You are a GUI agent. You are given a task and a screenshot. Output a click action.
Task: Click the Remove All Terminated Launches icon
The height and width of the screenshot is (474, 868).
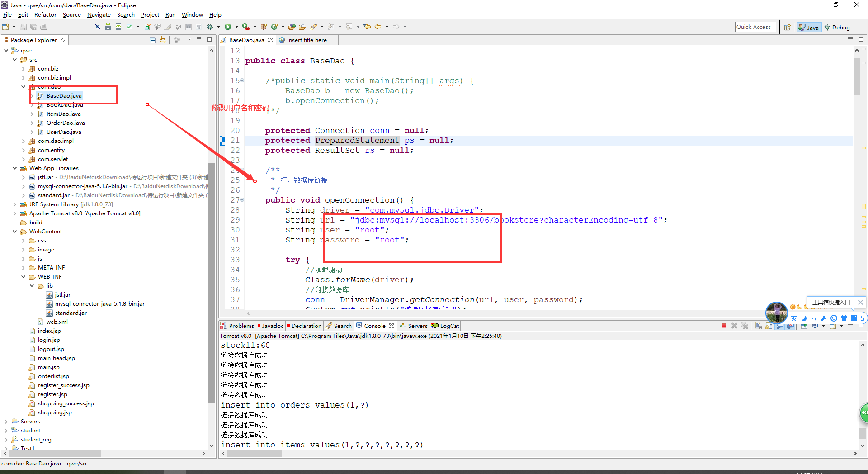(745, 326)
